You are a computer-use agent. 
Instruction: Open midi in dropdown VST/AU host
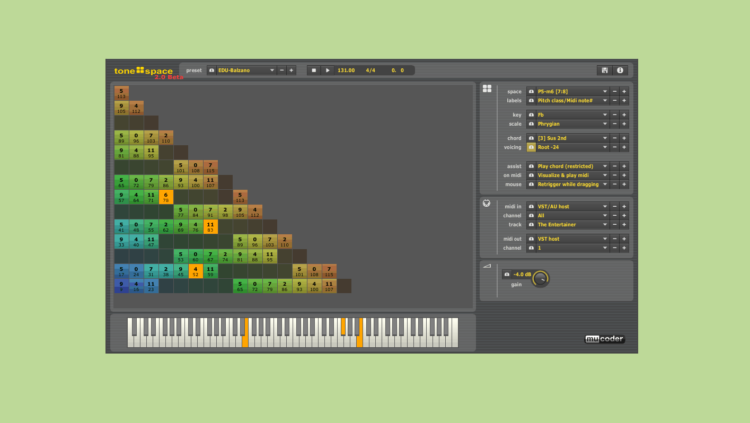tap(572, 206)
